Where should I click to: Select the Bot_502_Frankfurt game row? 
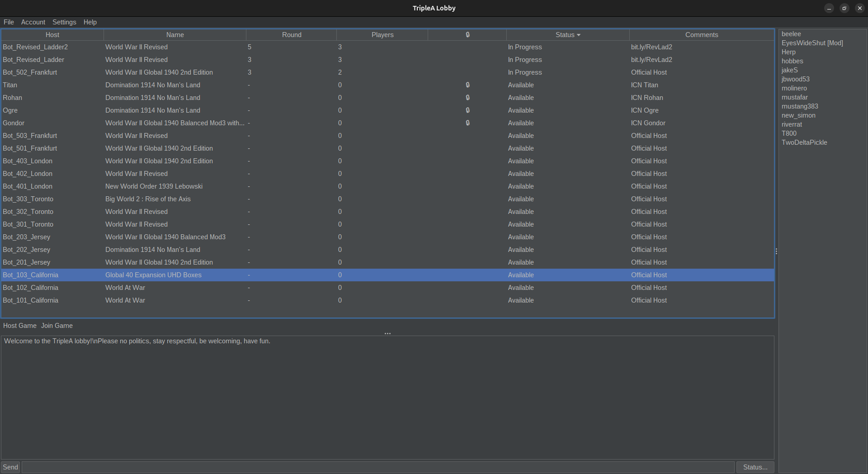coord(387,72)
